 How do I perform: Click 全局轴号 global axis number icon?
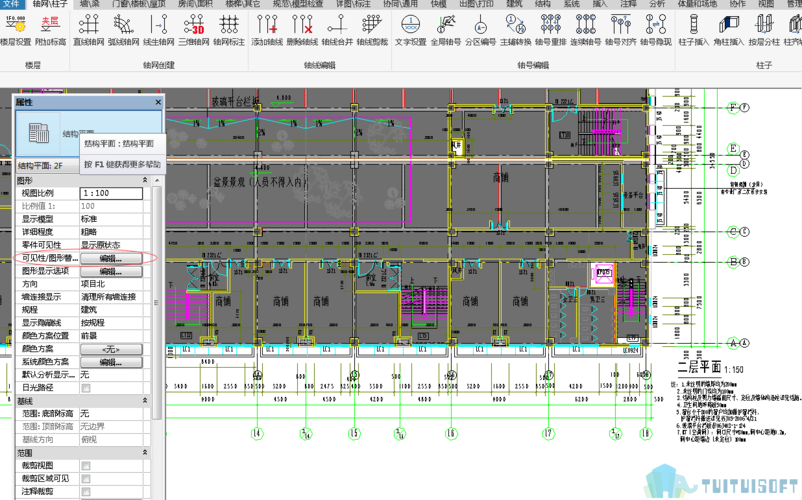445,31
